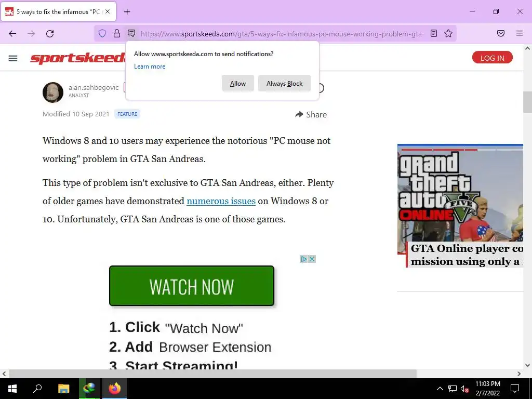Click the vertical scrollbar thumb

[527, 102]
